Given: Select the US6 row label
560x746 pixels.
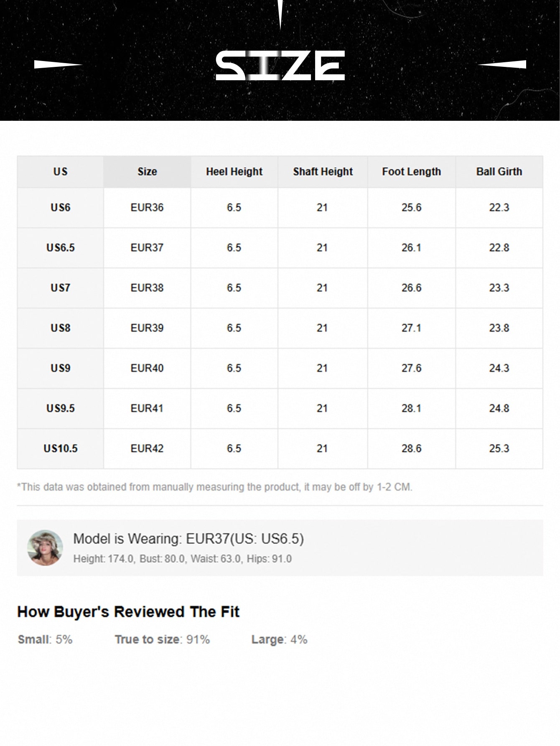Looking at the screenshot, I should 60,208.
